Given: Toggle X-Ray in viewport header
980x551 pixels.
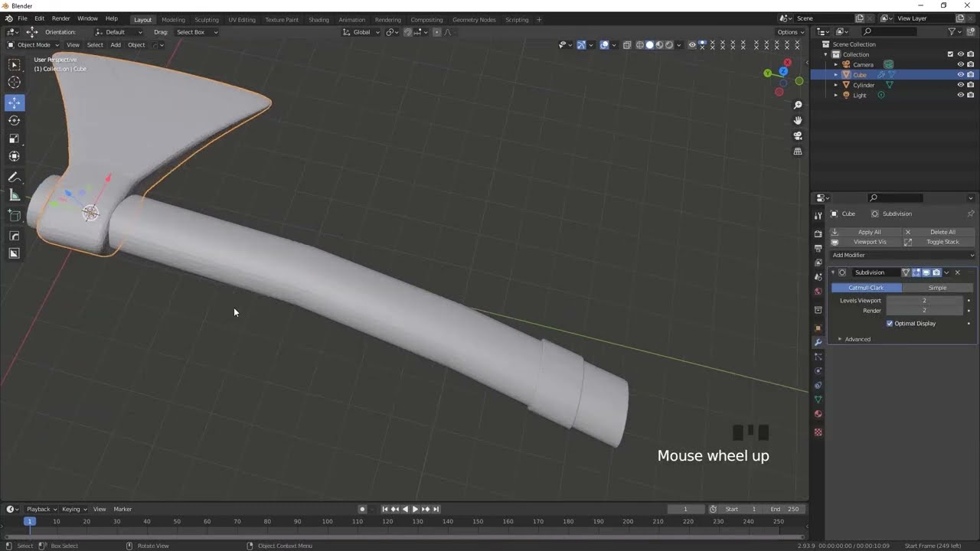Looking at the screenshot, I should coord(626,45).
